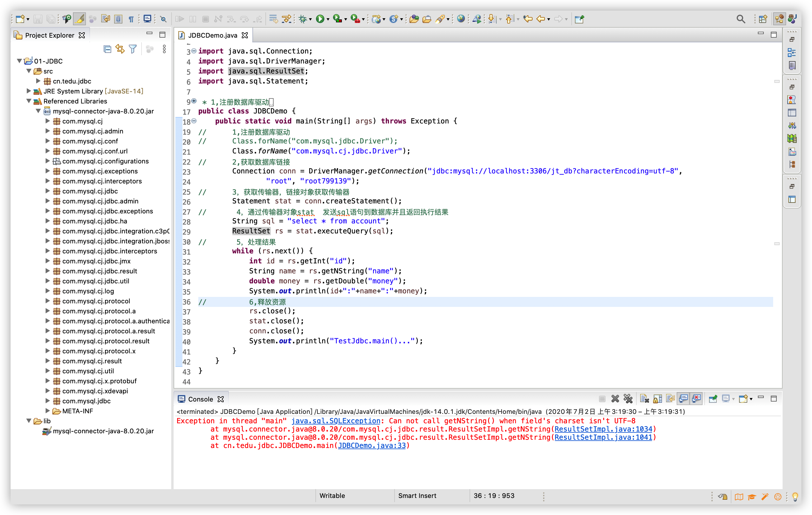Viewport: 812px width, 515px height.
Task: Click the Open Perspective icon
Action: click(763, 19)
